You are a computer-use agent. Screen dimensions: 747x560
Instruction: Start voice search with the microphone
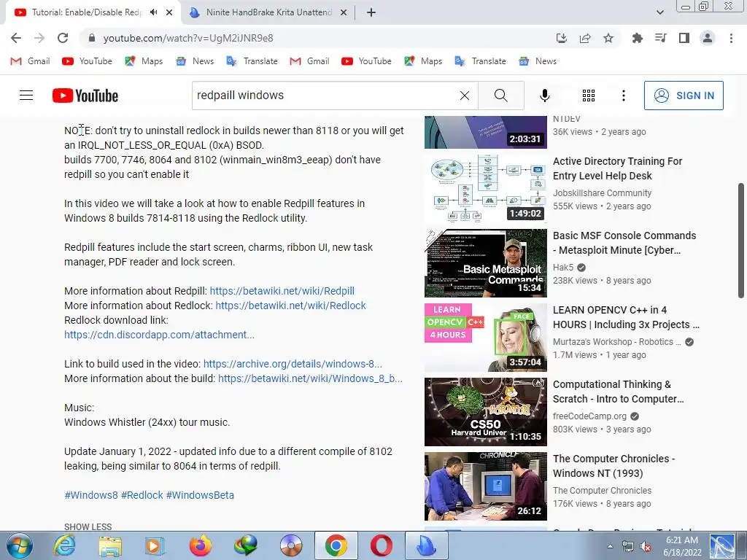point(544,96)
